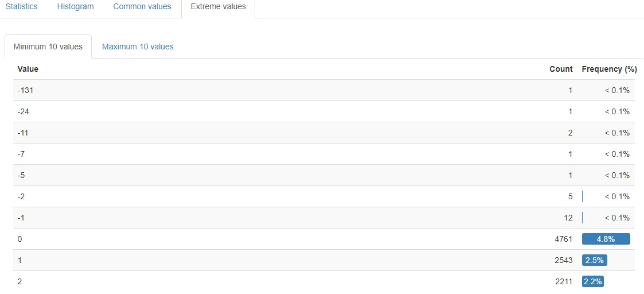Select the Common values tab
Viewport: 644px width, 294px height.
point(142,7)
